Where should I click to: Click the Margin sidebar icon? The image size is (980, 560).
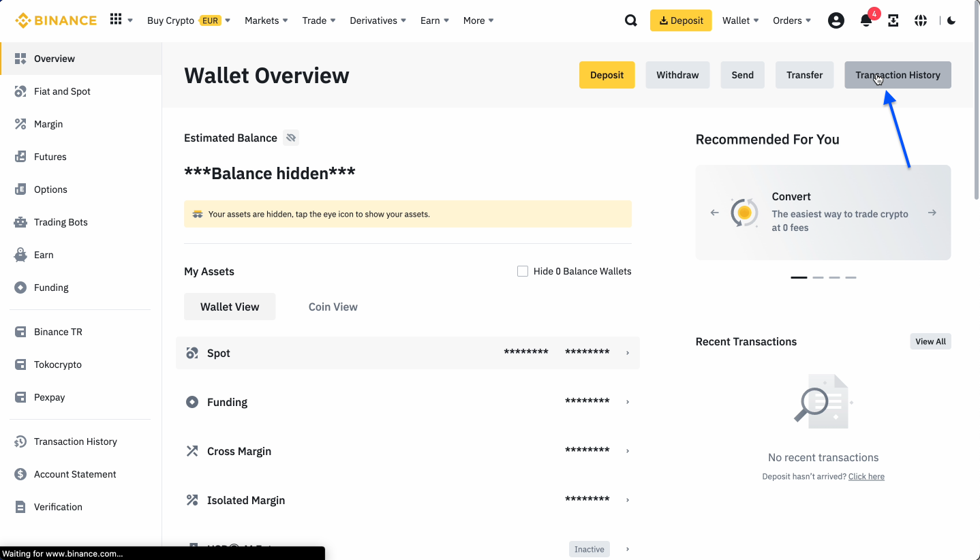20,124
